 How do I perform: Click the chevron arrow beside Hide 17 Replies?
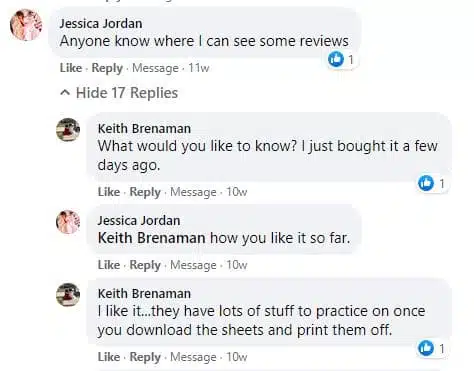click(x=65, y=93)
